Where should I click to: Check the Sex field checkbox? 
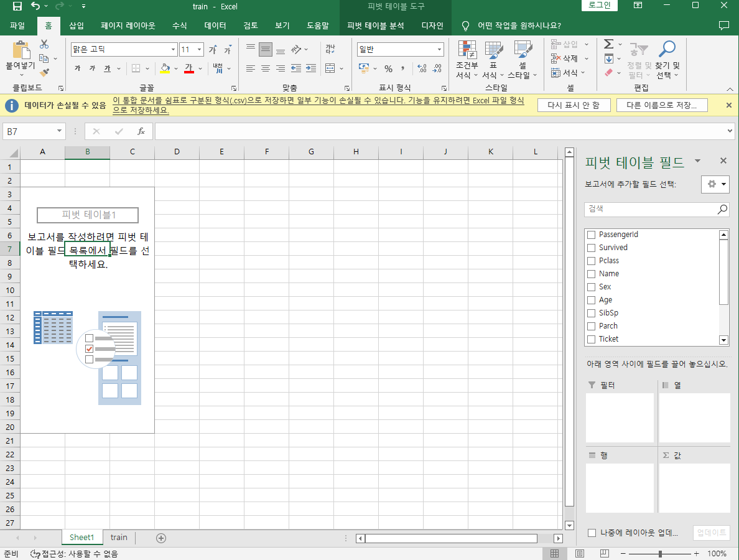(591, 287)
